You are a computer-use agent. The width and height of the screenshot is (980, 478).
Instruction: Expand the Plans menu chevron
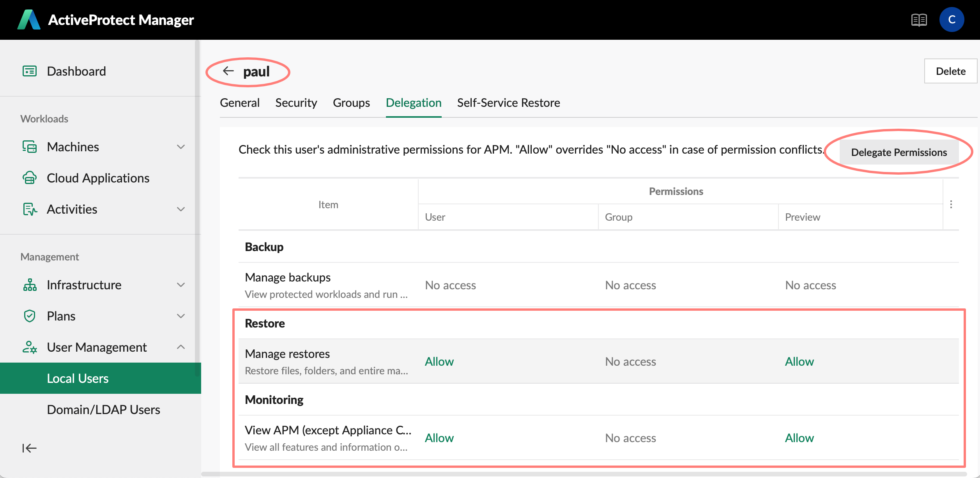181,316
